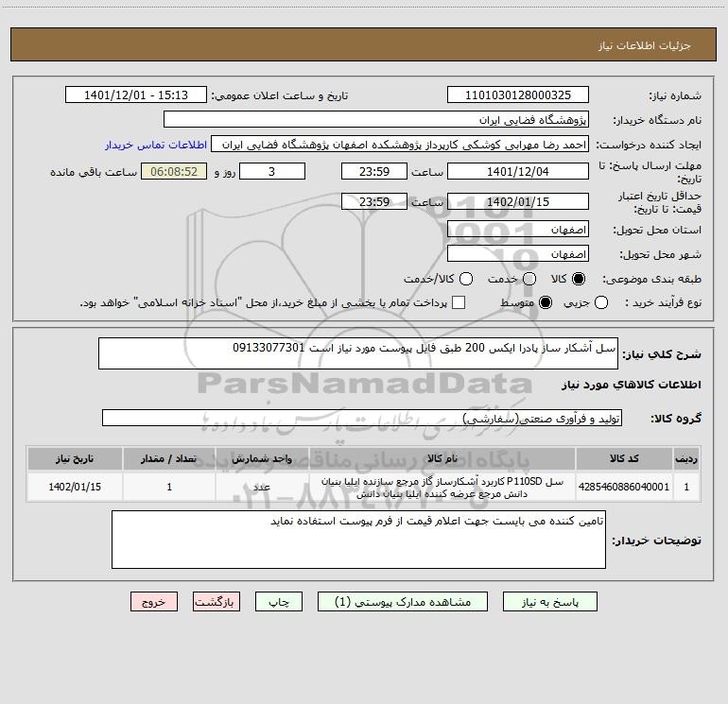Image resolution: width=728 pixels, height=704 pixels.
Task: Click the تاریخ نیاز column header
Action: click(x=75, y=459)
